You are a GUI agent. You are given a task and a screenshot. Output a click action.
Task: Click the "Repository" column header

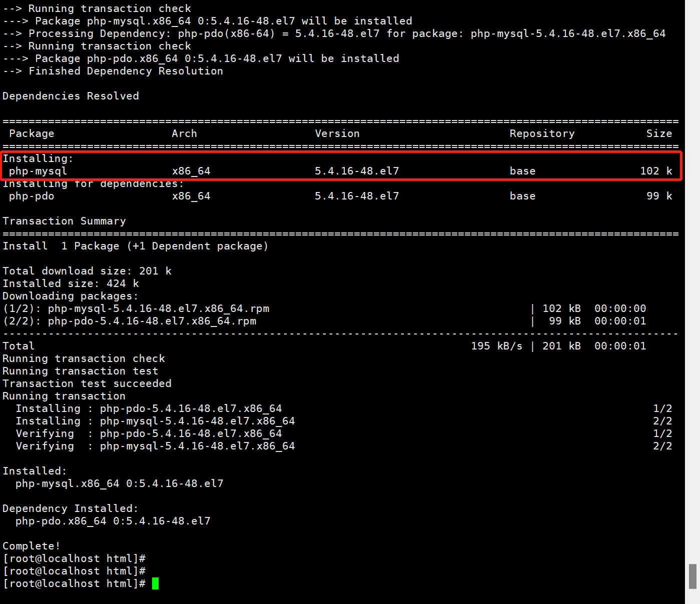[542, 133]
